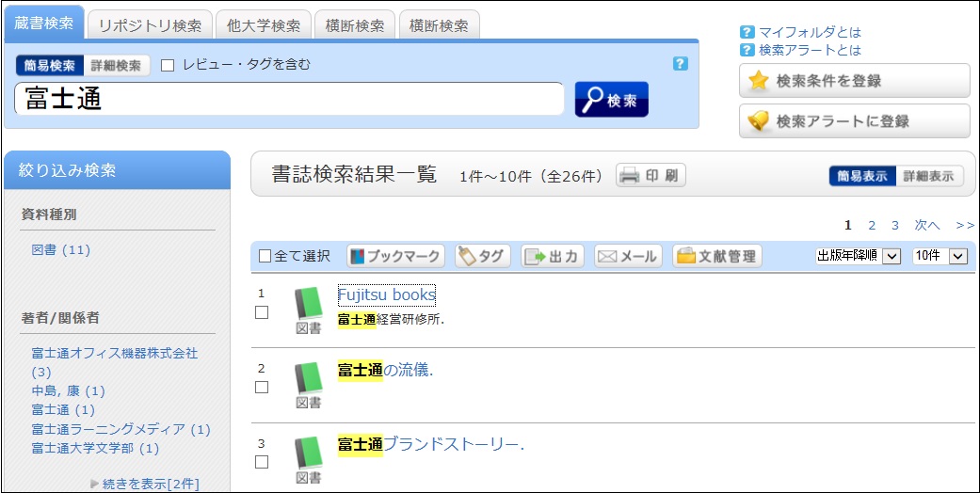980x493 pixels.
Task: Click star button 検索条件を登録
Action: 855,81
